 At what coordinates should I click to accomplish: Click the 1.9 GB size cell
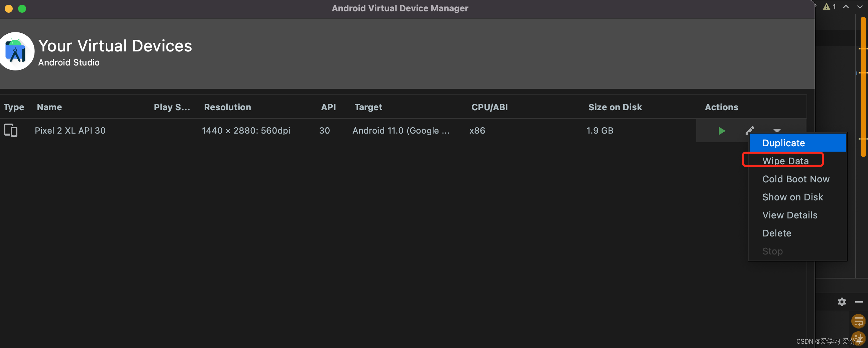[x=600, y=131]
